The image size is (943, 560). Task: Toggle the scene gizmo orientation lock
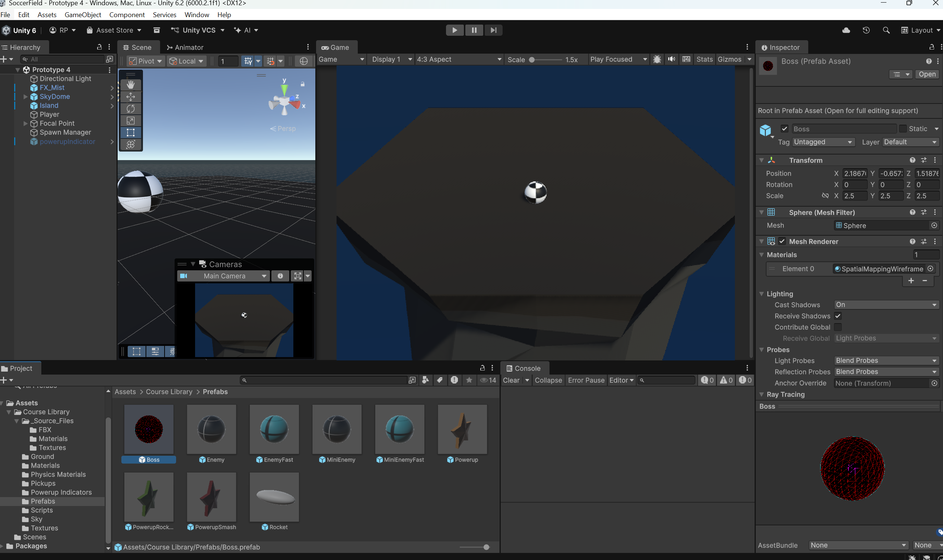[303, 84]
